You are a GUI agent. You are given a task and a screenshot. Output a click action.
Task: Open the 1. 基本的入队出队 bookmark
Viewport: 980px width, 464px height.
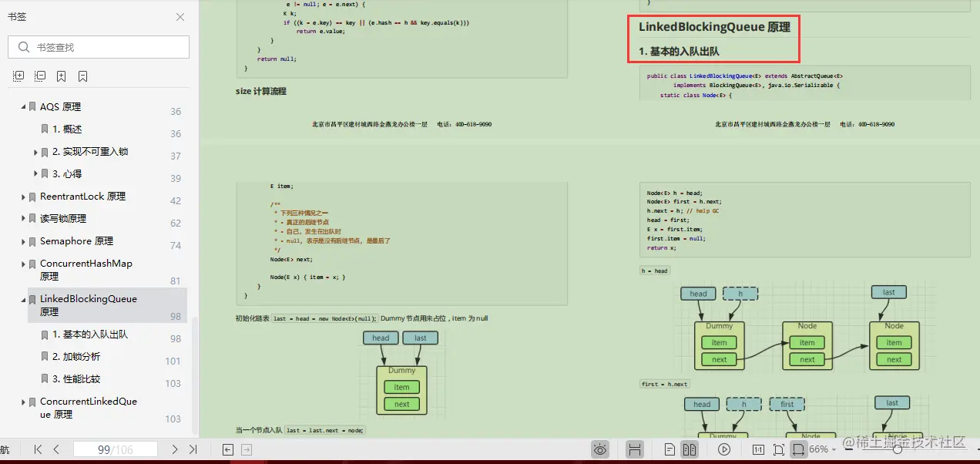pos(90,335)
